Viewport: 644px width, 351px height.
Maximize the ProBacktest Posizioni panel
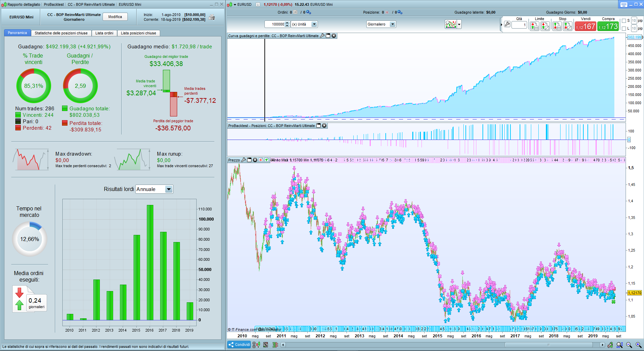[x=319, y=126]
